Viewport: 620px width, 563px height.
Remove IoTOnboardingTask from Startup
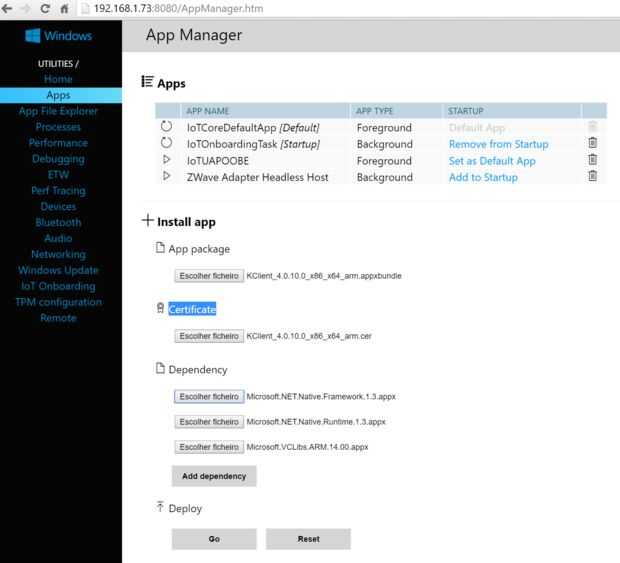(498, 144)
